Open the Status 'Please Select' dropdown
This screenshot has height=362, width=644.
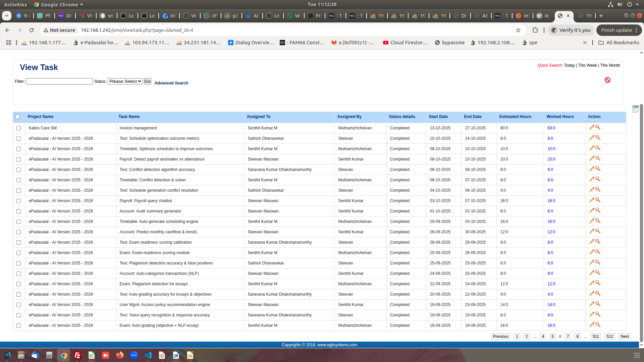tap(125, 81)
